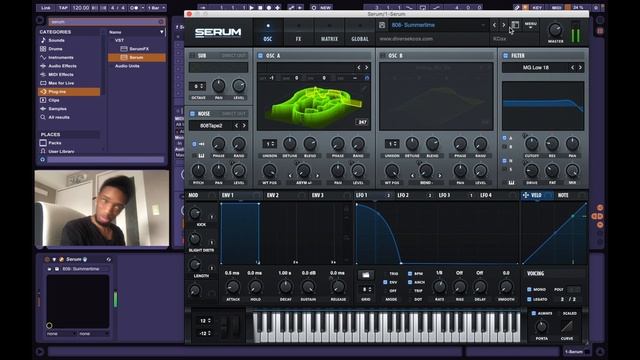Select MIDI Effects category
The width and height of the screenshot is (640, 360).
61,74
